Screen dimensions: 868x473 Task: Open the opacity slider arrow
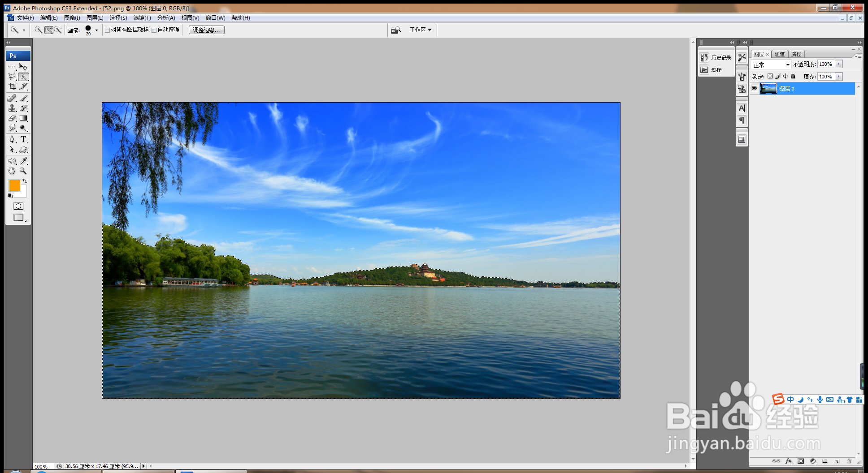(x=839, y=64)
